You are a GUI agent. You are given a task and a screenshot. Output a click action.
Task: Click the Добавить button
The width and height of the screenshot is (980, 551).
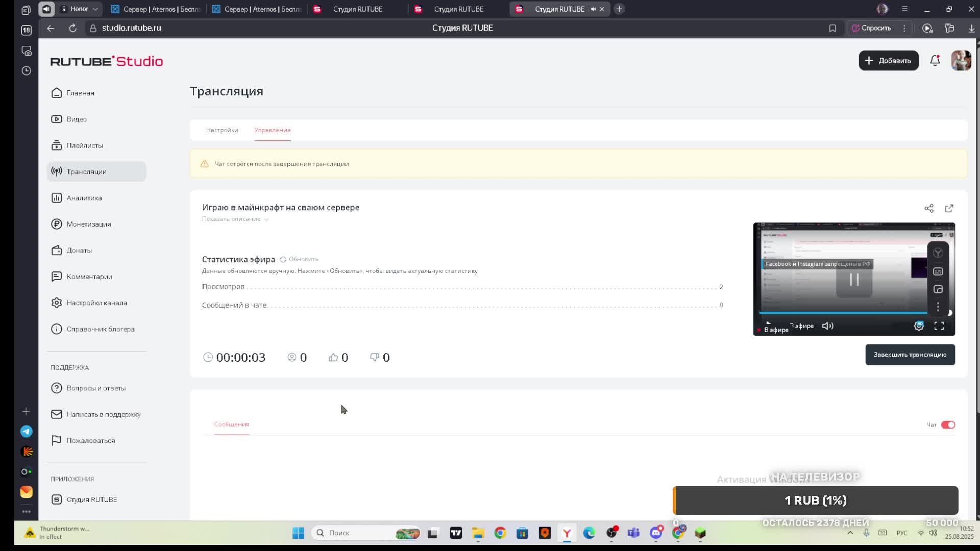pyautogui.click(x=888, y=61)
